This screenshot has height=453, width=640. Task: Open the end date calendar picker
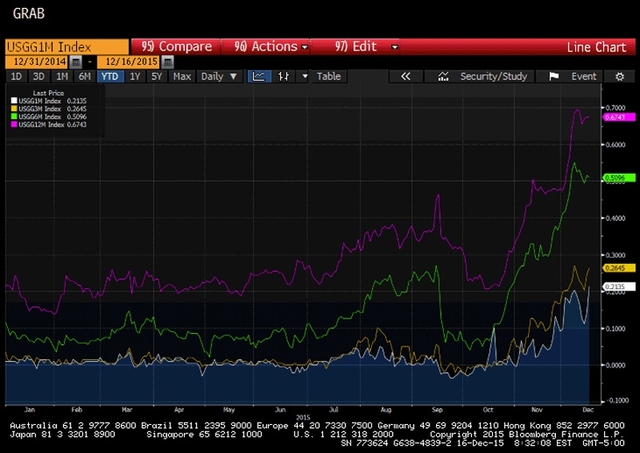[x=168, y=62]
